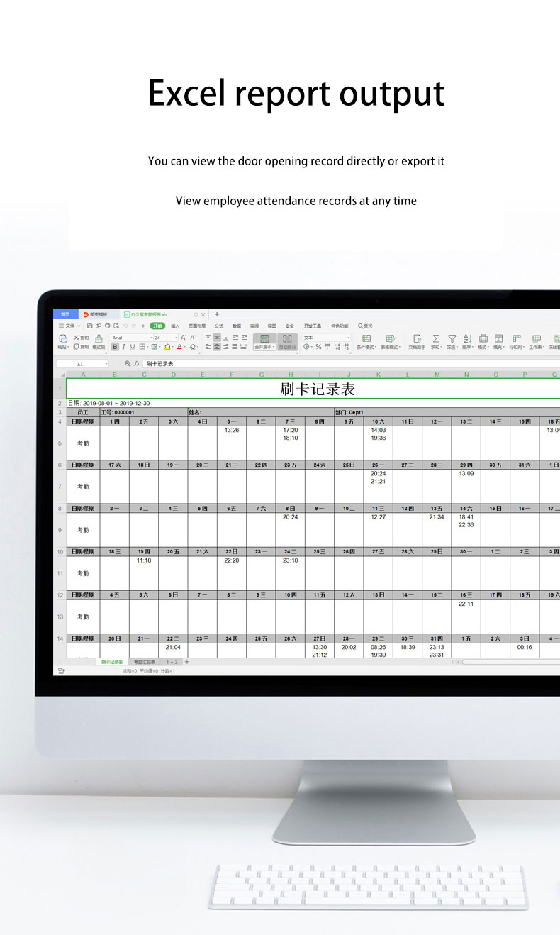Add a new sheet with plus button
The height and width of the screenshot is (935, 560).
coord(187,661)
